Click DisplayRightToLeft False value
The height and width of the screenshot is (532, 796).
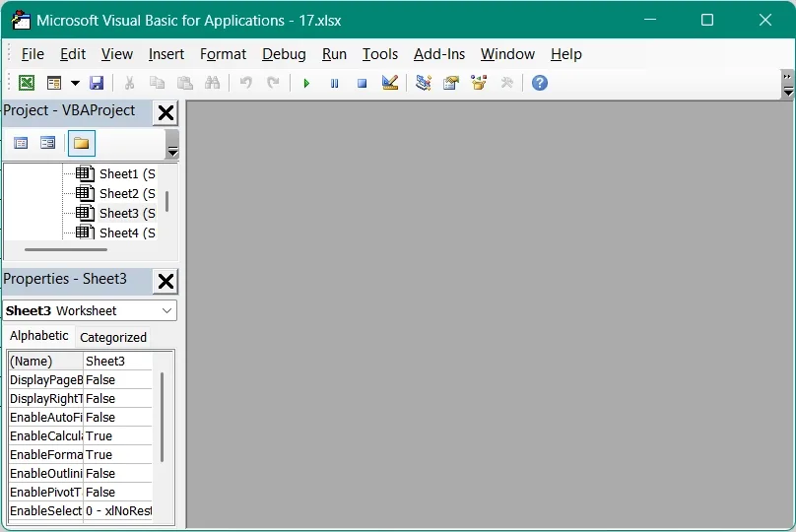[118, 398]
